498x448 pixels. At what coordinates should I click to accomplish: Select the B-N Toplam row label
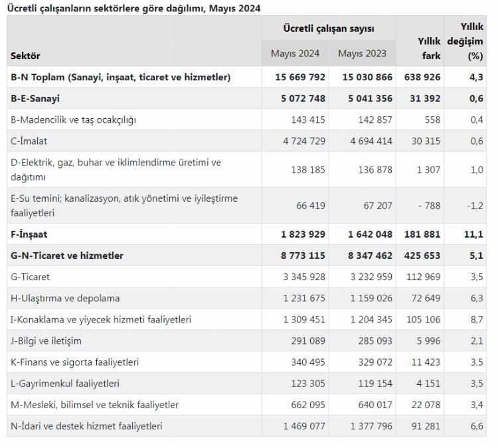(x=121, y=77)
